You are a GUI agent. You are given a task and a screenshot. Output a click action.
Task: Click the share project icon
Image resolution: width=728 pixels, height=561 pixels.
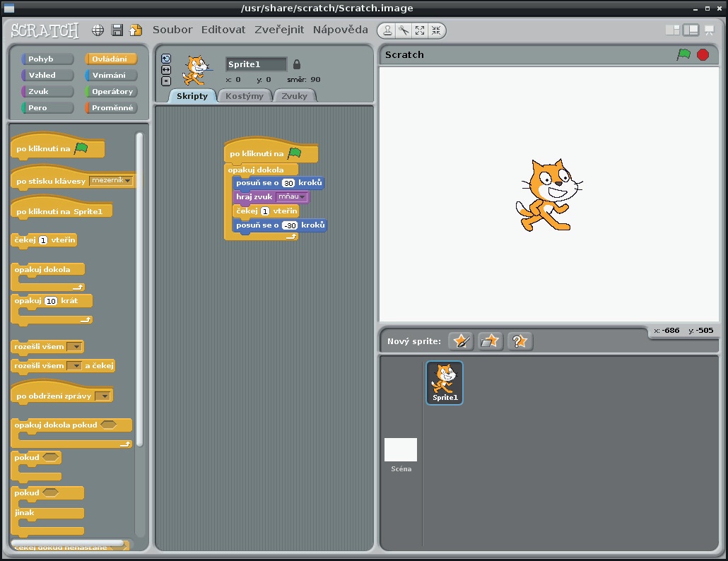(136, 30)
